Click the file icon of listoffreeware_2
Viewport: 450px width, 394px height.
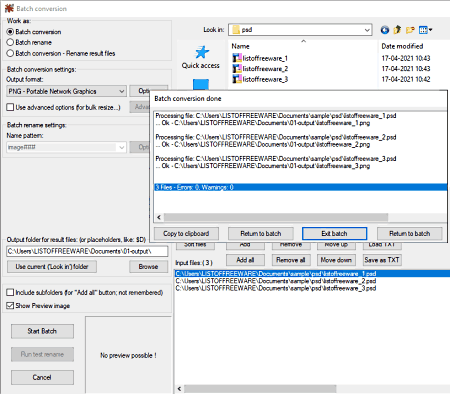click(237, 69)
